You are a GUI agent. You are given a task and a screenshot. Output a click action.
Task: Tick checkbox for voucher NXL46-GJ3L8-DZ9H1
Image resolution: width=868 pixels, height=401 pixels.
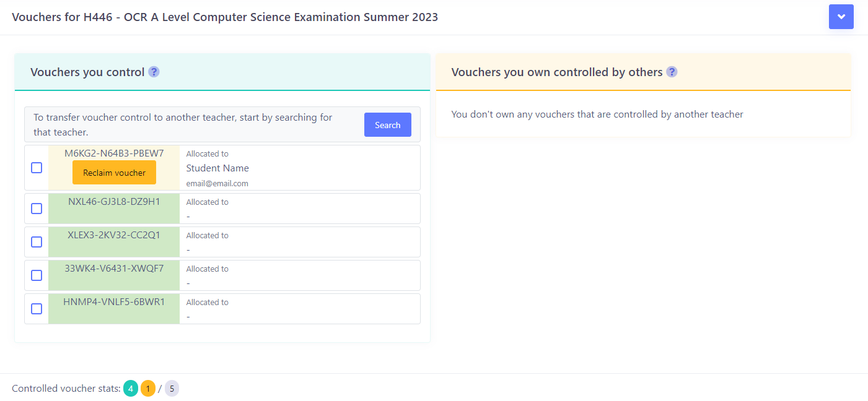(x=37, y=209)
